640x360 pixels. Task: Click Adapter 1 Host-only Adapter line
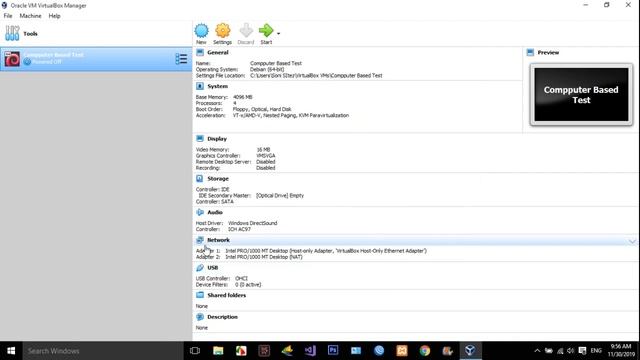pyautogui.click(x=311, y=251)
